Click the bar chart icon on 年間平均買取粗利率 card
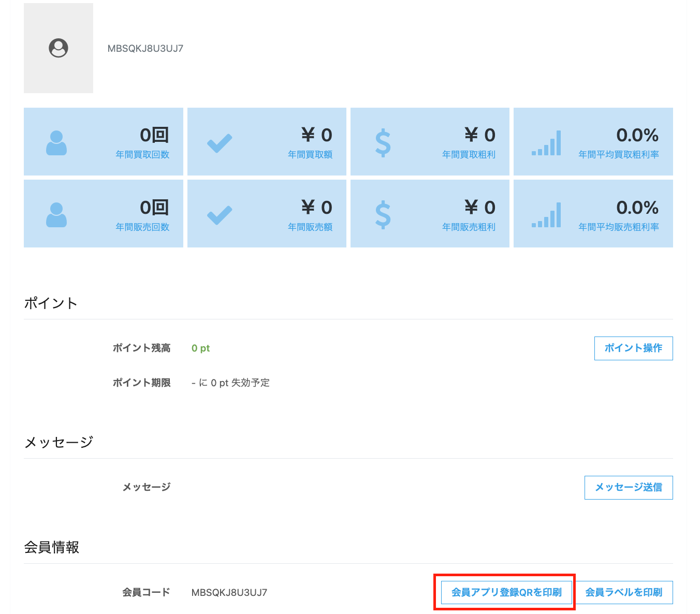700x614 pixels. point(546,143)
